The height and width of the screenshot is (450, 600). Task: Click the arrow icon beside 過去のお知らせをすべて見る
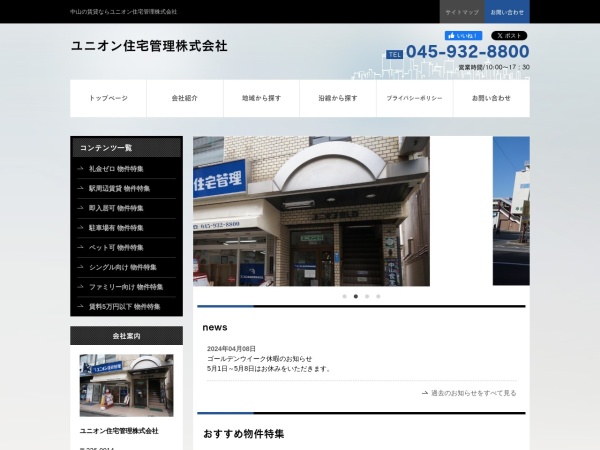425,393
